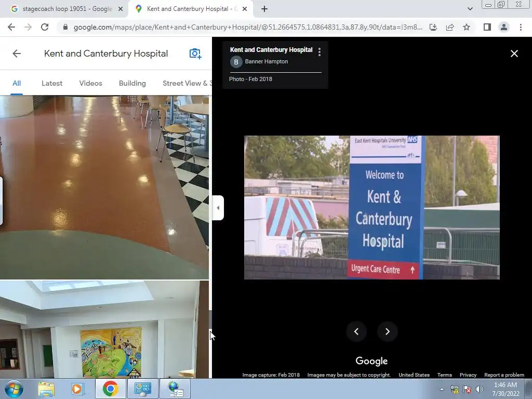Launch Windows Media Player from taskbar
Viewport: 532px width, 399px height.
click(x=78, y=389)
